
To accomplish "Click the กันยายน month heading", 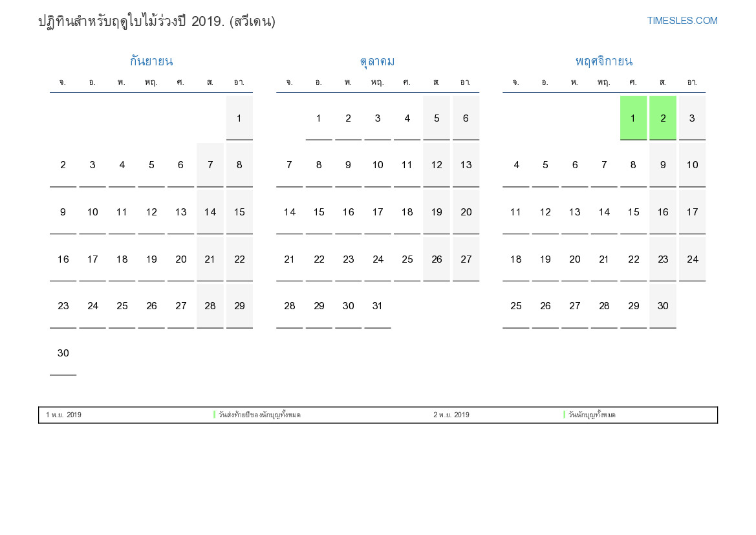I will coord(151,61).
